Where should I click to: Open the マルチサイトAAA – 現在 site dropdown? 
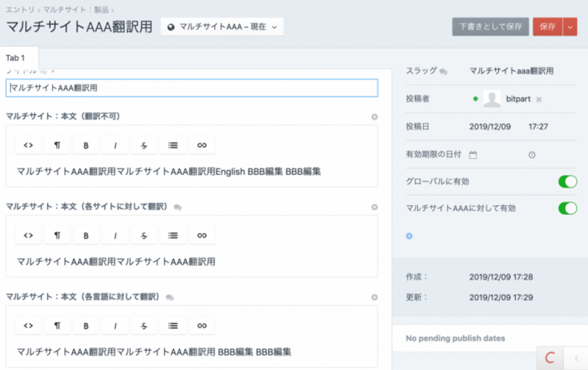pyautogui.click(x=222, y=27)
